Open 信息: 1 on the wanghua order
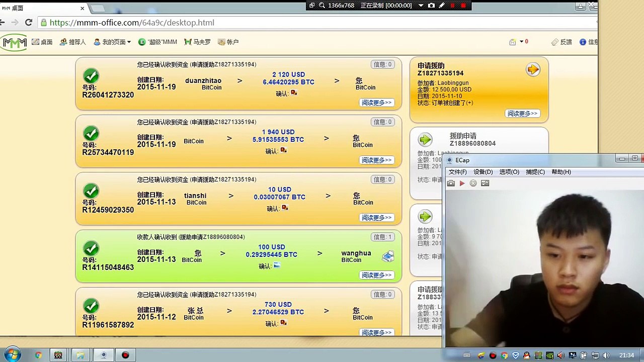The width and height of the screenshot is (644, 362). pyautogui.click(x=382, y=237)
